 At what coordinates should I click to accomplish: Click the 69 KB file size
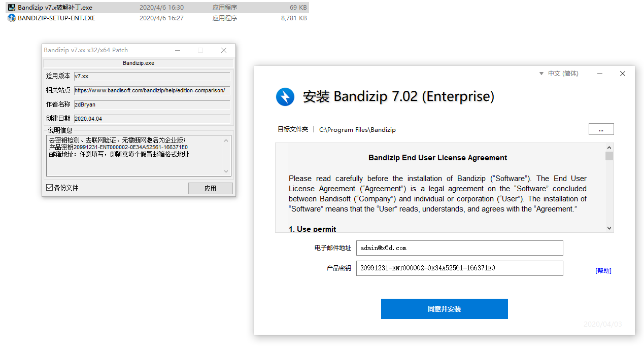coord(298,8)
